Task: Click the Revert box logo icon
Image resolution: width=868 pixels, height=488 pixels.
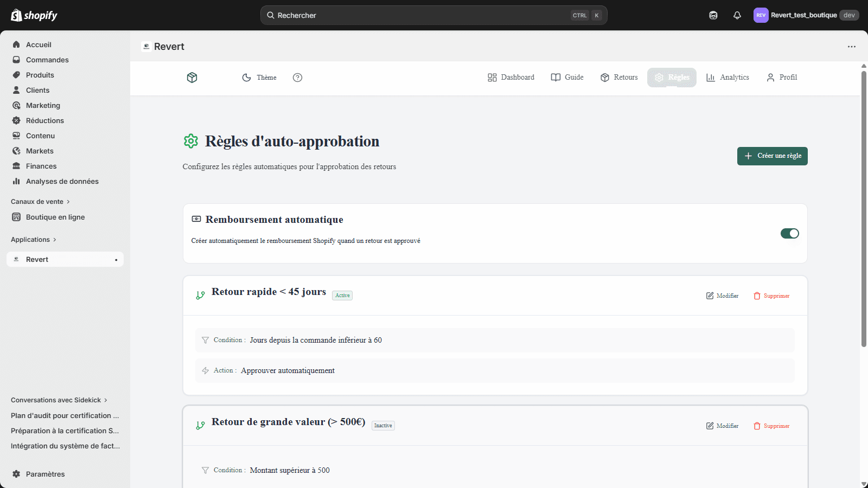Action: click(192, 78)
